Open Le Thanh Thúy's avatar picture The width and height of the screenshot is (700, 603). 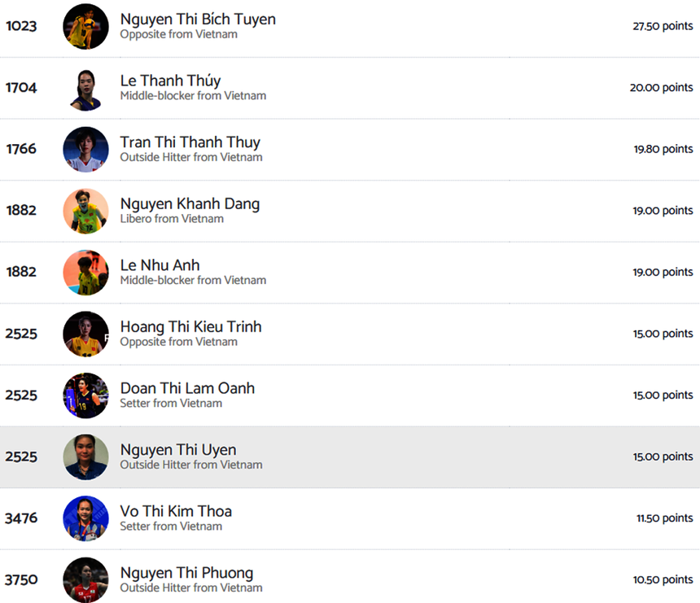tap(85, 88)
